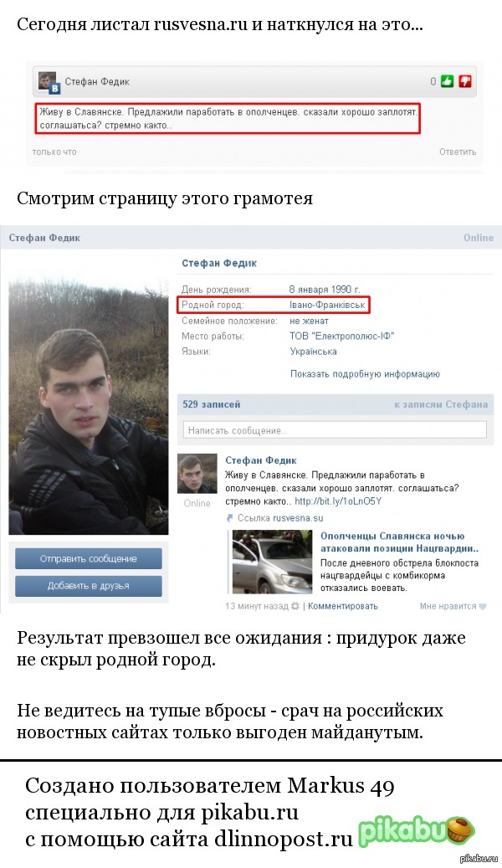Open the large profile photo
Viewport: 502px width, 868px height.
[89, 406]
